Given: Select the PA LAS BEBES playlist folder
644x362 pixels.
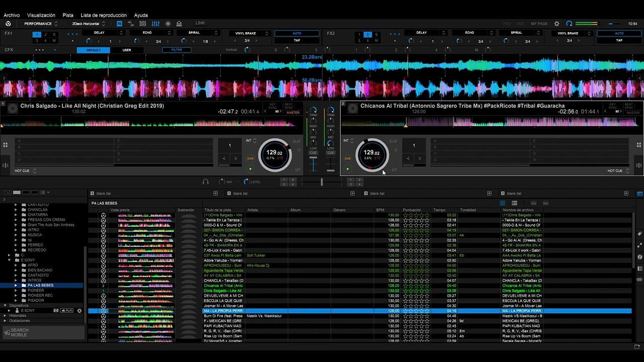Looking at the screenshot, I should tap(40, 285).
